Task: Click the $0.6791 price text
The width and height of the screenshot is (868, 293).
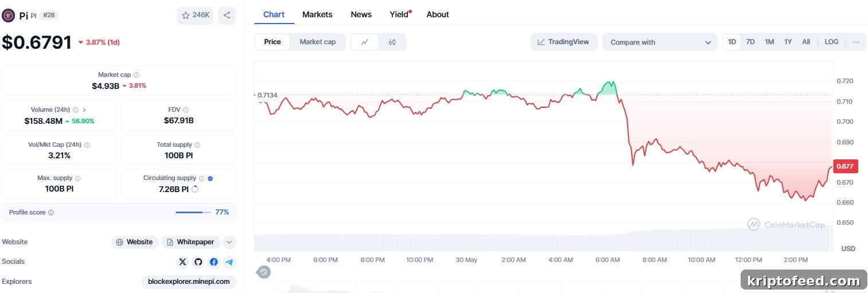Action: click(x=37, y=42)
